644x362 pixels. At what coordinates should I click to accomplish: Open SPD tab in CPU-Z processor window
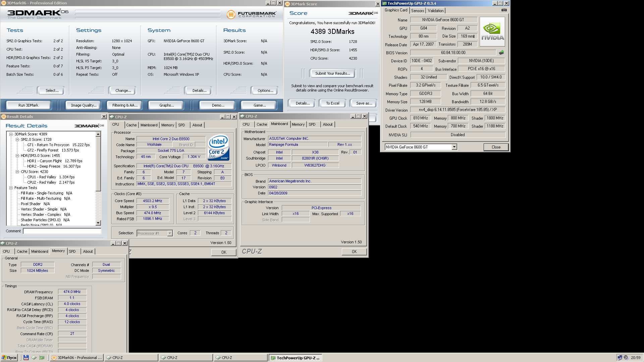point(181,125)
